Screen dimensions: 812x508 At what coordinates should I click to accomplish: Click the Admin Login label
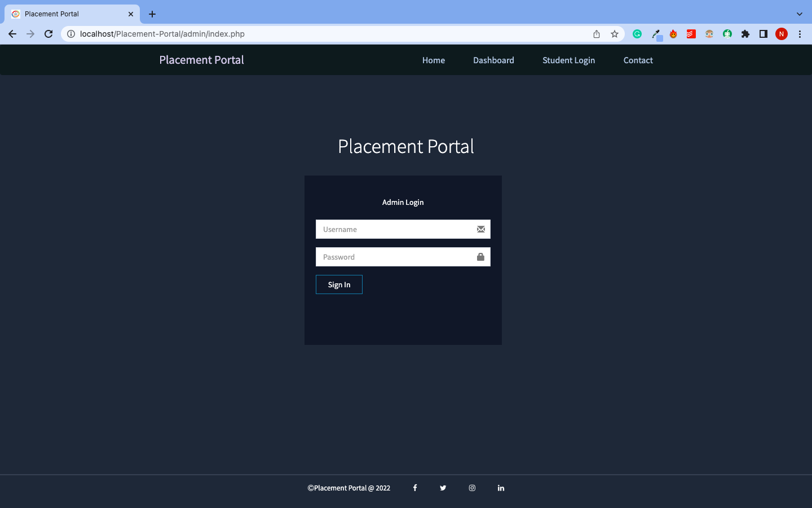(403, 202)
